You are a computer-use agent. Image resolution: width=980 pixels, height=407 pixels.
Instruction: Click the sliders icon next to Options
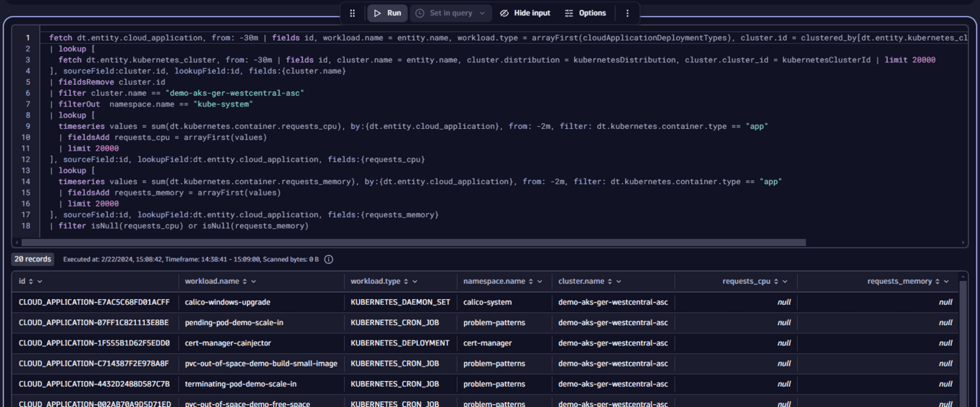(x=568, y=13)
